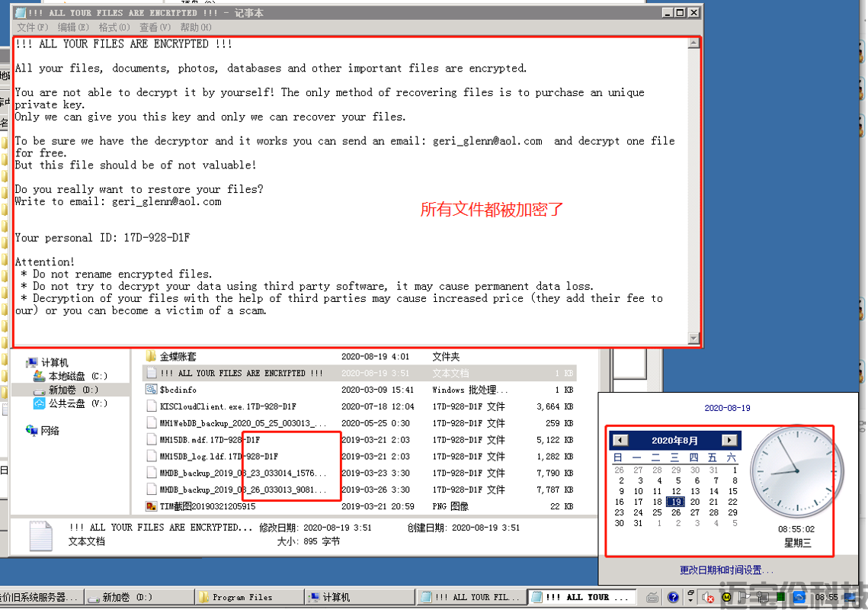This screenshot has height=610, width=868.
Task: Open the 文件(F) menu in Notepad
Action: (32, 27)
